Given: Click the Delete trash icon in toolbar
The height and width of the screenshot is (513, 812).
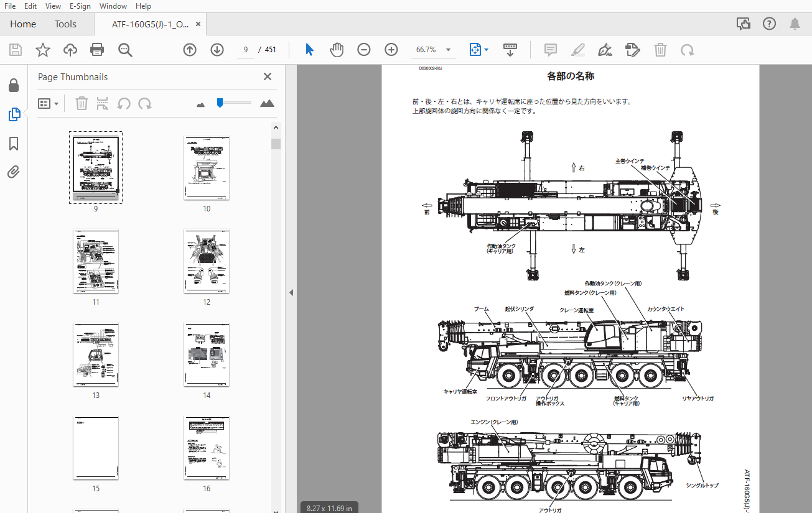Looking at the screenshot, I should (x=660, y=50).
